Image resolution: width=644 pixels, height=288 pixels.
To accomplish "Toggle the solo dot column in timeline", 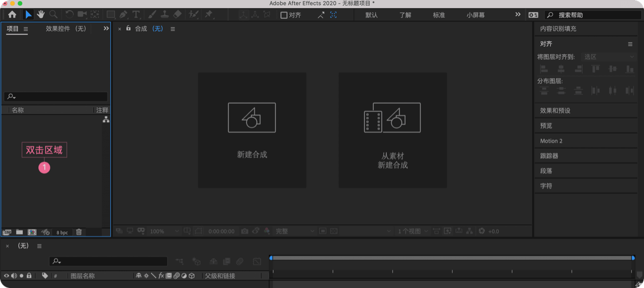I will tap(22, 276).
